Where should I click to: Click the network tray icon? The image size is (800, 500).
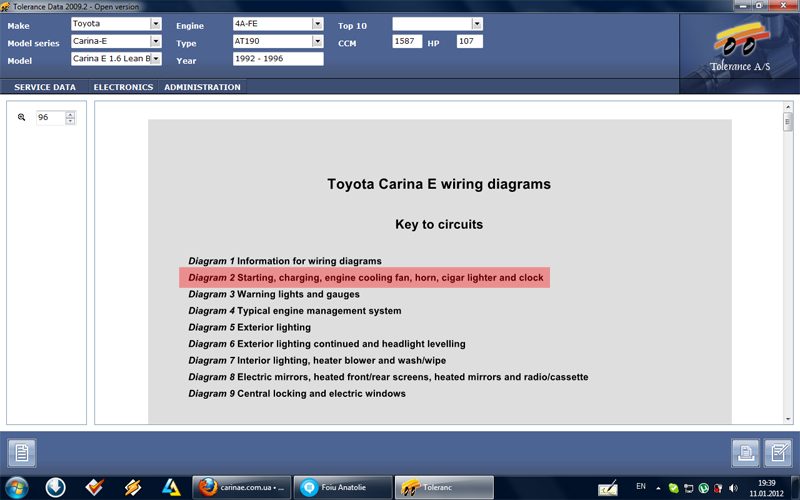tap(689, 488)
